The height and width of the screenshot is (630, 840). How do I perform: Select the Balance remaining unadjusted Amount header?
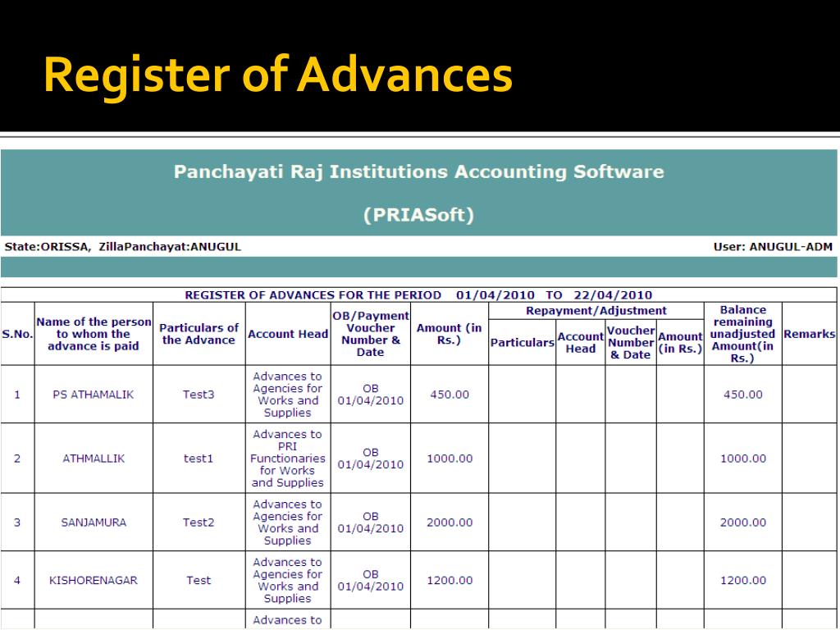[x=742, y=334]
